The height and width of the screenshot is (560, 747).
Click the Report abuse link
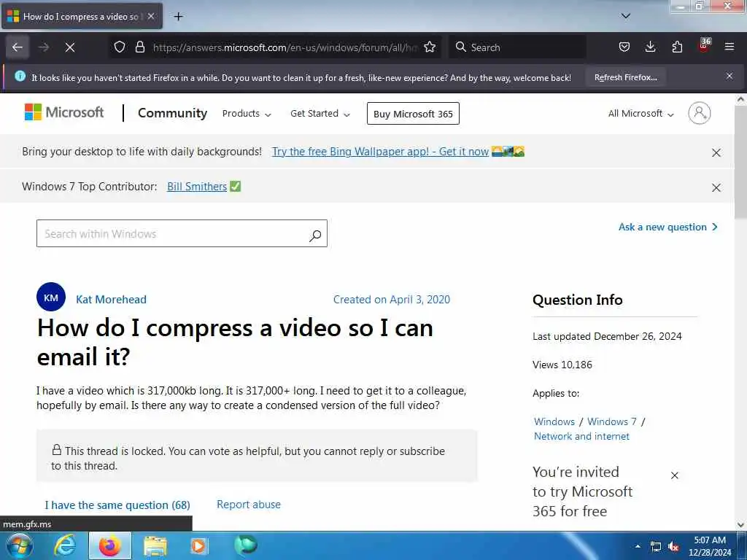click(249, 505)
